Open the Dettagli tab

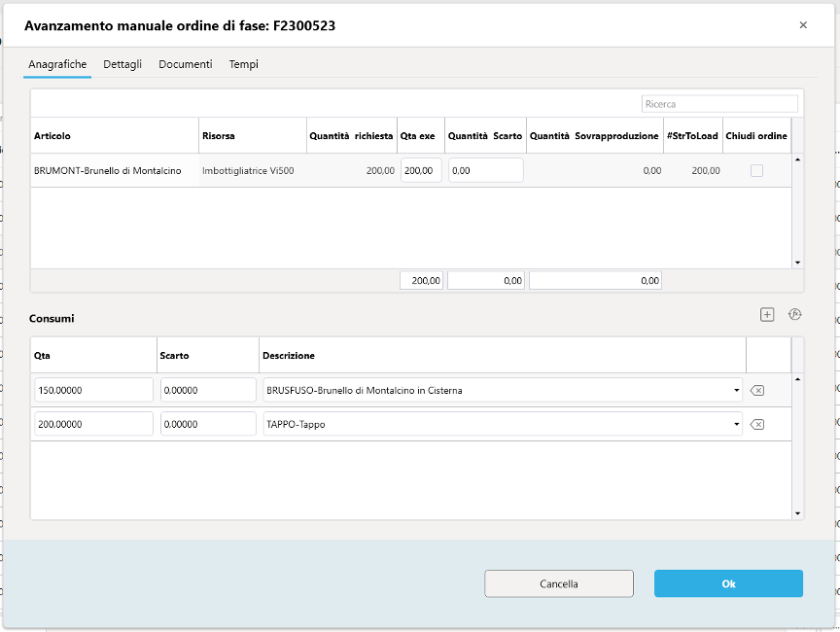coord(122,64)
